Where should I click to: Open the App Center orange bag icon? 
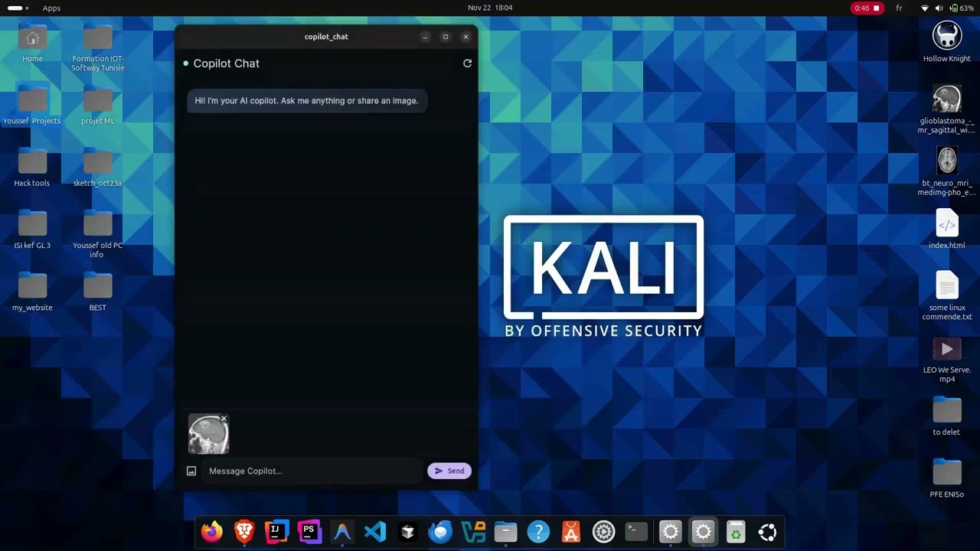coord(571,532)
